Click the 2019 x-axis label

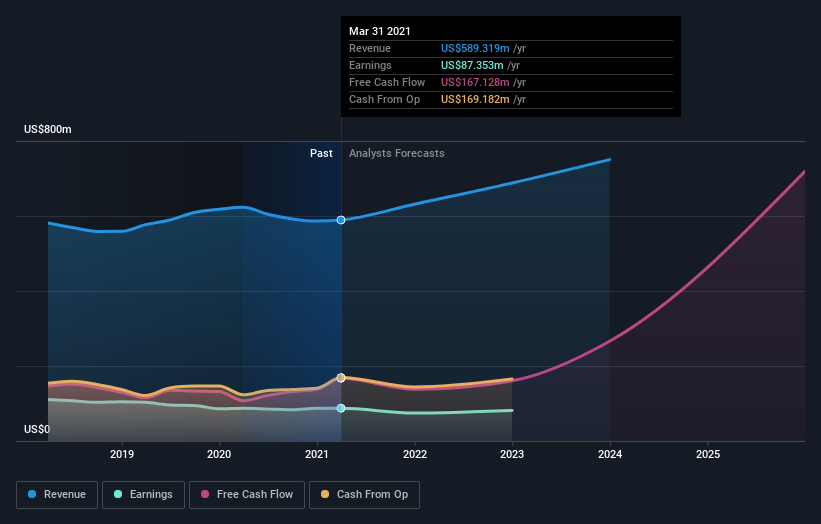(x=121, y=454)
